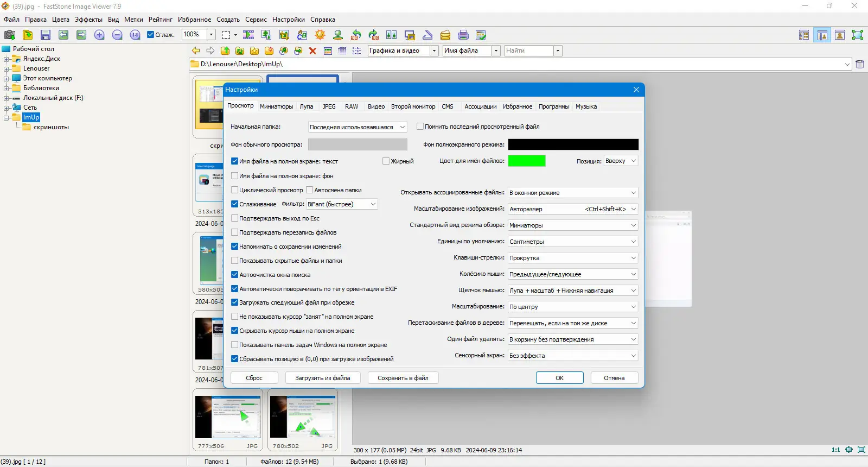Pick the green file name color swatch
Image resolution: width=868 pixels, height=467 pixels.
click(x=526, y=161)
